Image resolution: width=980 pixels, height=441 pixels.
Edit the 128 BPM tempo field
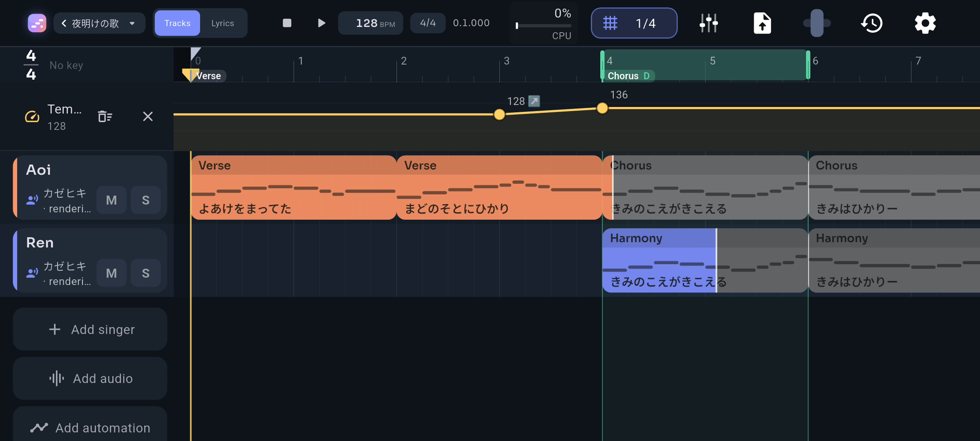point(371,23)
